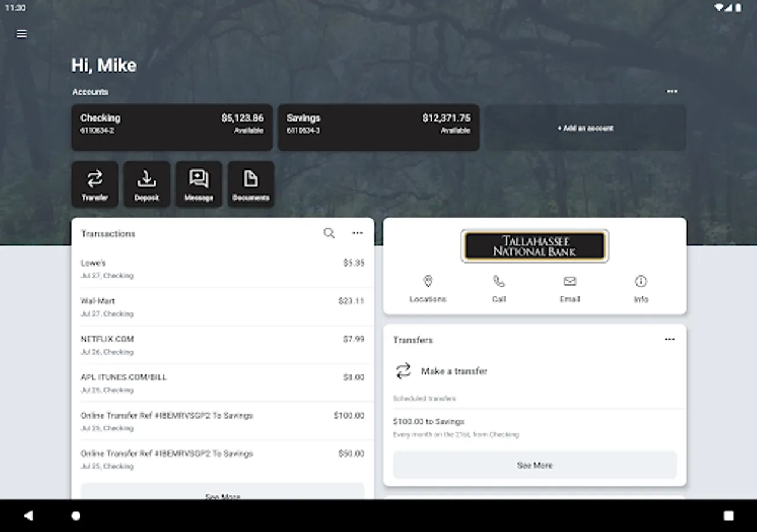Screen dimensions: 757x532
Task: Tap the Info circle icon
Action: pyautogui.click(x=641, y=281)
